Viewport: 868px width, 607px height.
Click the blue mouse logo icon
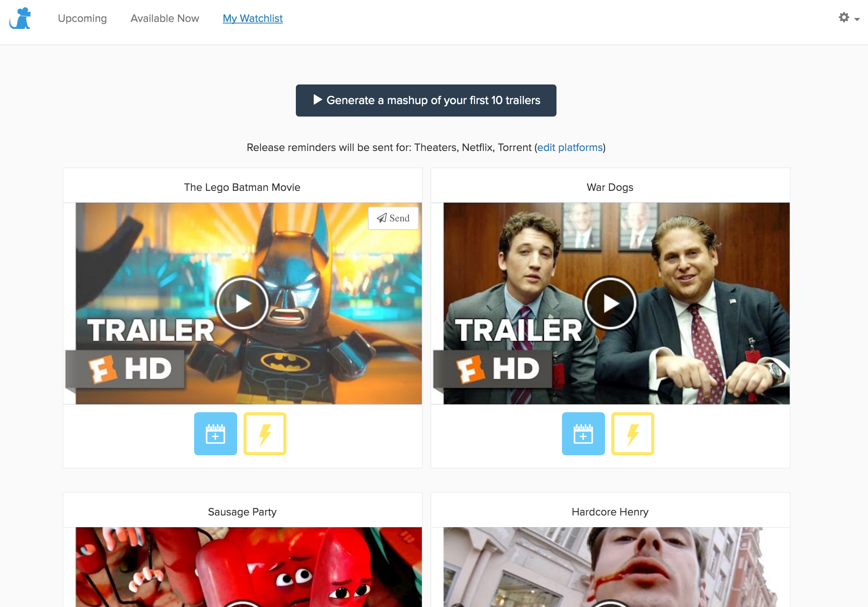click(20, 18)
